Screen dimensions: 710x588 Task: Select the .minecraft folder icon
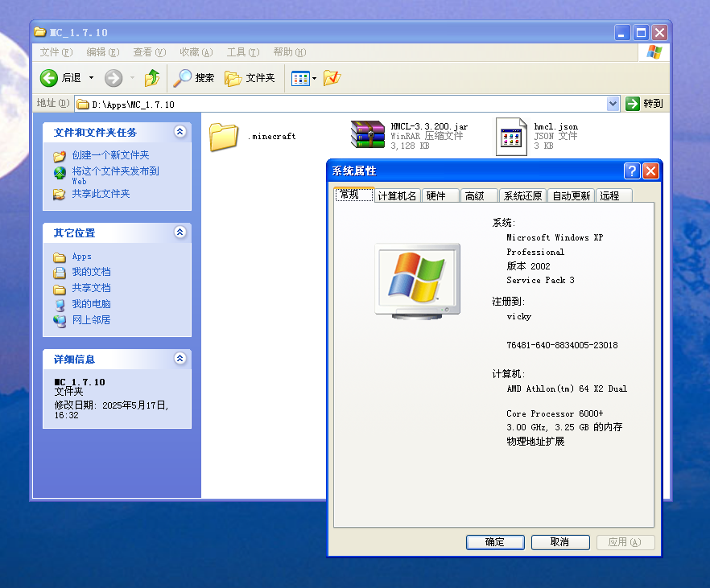tap(224, 137)
